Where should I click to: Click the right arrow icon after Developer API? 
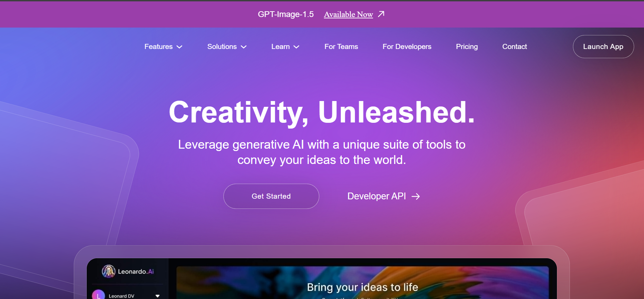(416, 197)
